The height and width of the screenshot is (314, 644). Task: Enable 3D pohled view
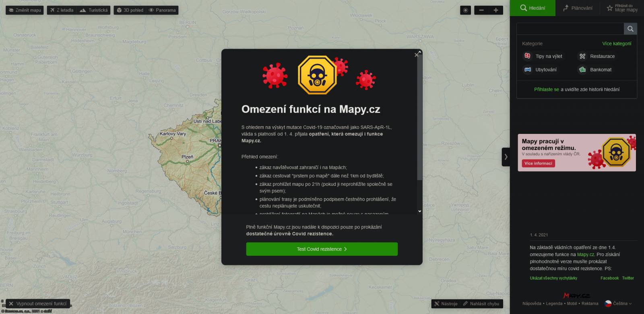pyautogui.click(x=130, y=10)
